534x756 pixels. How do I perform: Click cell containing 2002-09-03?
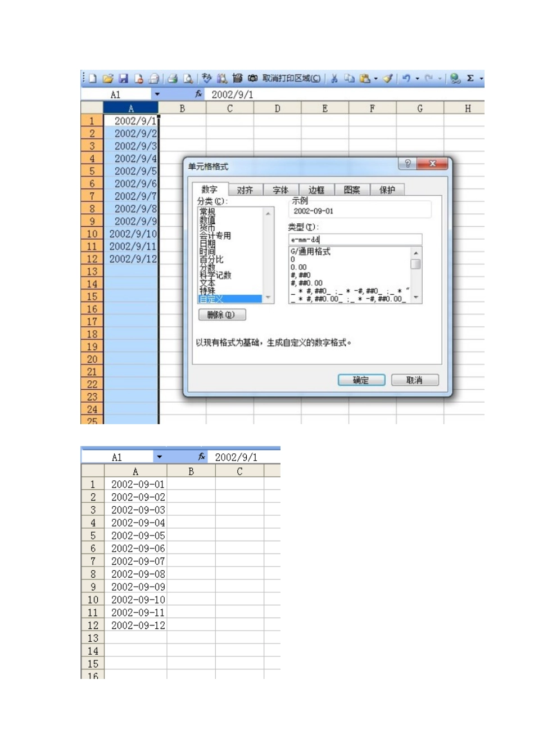pyautogui.click(x=135, y=510)
